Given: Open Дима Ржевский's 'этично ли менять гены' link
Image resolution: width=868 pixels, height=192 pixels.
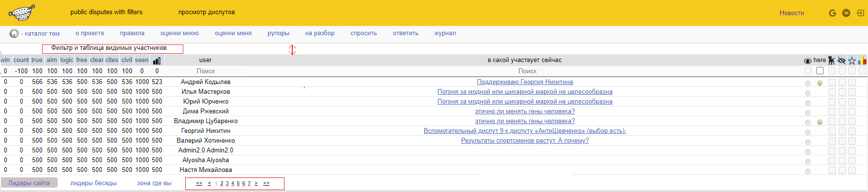Looking at the screenshot, I should [525, 111].
